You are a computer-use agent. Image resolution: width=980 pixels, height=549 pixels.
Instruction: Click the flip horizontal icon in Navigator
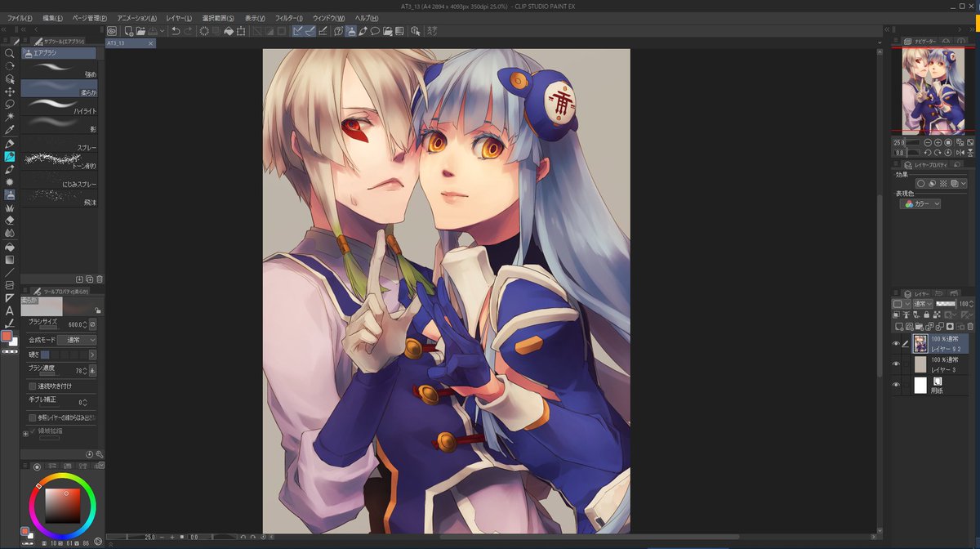tap(960, 152)
